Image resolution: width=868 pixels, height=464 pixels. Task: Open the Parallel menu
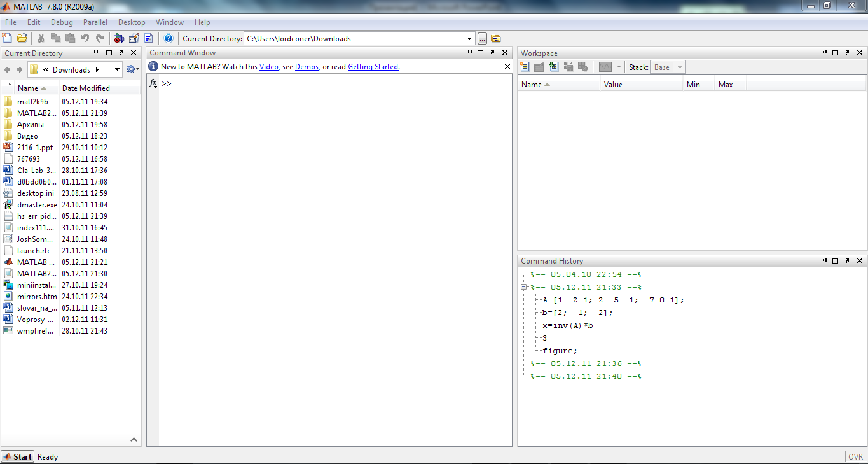coord(95,22)
